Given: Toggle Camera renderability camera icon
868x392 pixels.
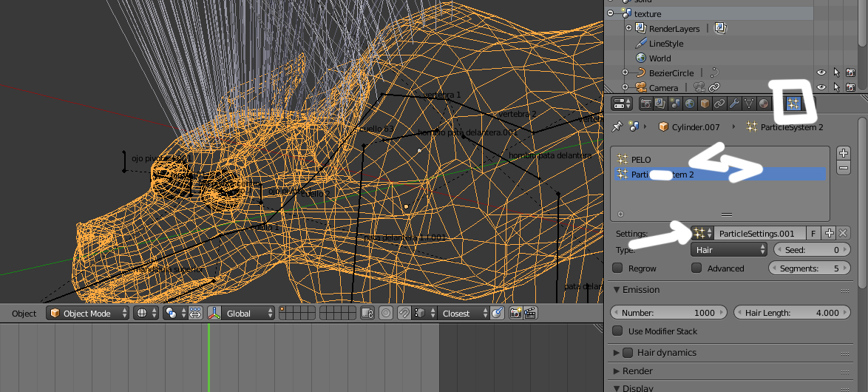Looking at the screenshot, I should coord(851,87).
